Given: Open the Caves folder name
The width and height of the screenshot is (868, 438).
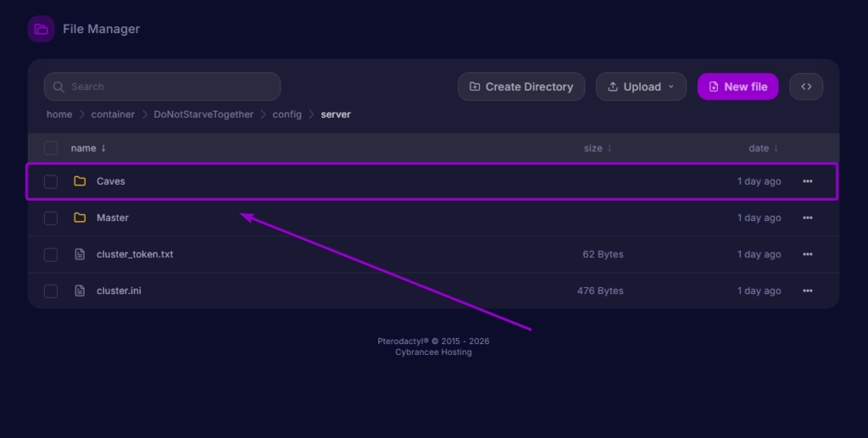Looking at the screenshot, I should coord(111,181).
